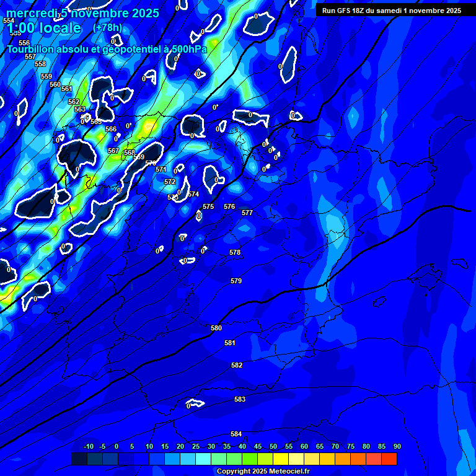This screenshot has height=476, width=476.
Task: Click the 583 contour label
Action: (240, 399)
